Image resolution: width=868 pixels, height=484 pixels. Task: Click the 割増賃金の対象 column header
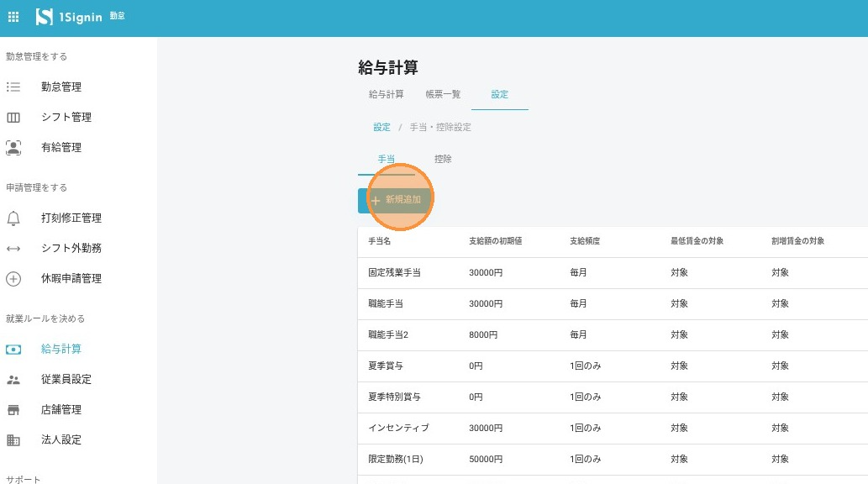(x=797, y=241)
